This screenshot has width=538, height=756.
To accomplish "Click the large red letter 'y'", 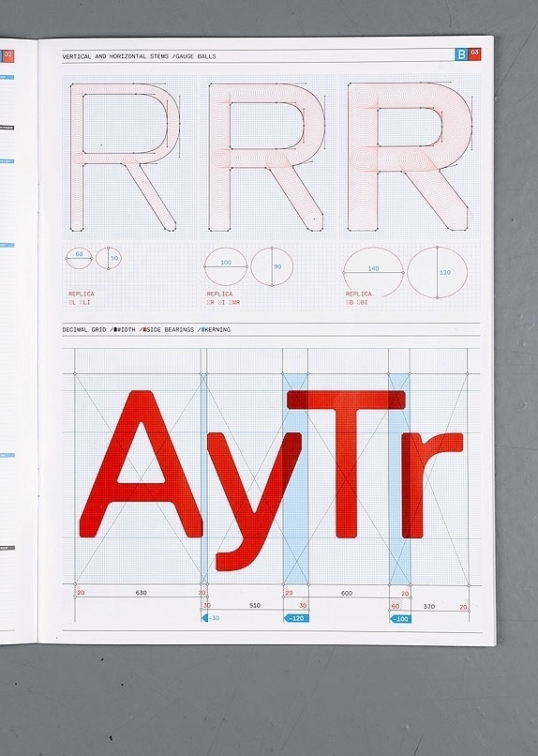I will [x=254, y=502].
